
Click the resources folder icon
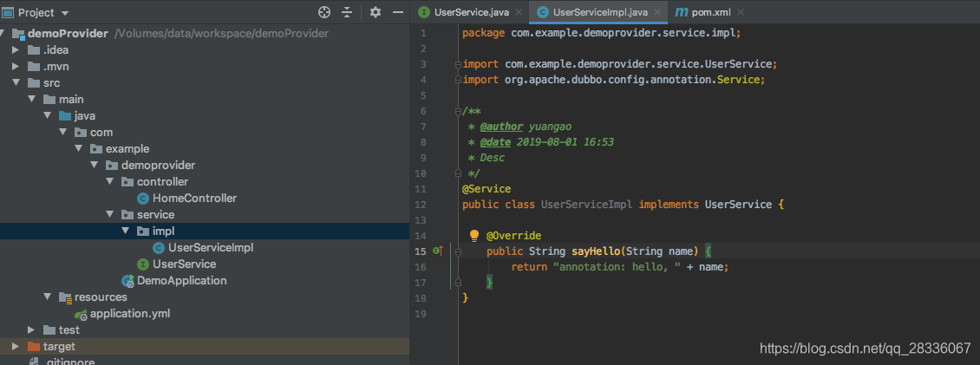tap(65, 297)
